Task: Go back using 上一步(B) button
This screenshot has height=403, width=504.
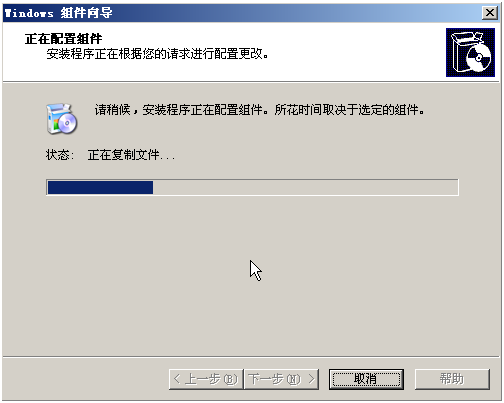Action: pos(206,379)
